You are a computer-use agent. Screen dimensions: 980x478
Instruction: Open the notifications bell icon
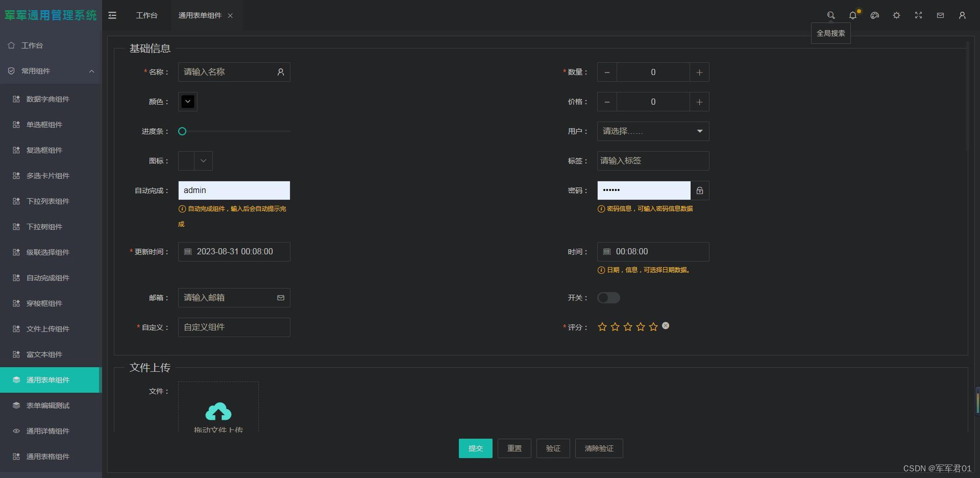(x=853, y=15)
